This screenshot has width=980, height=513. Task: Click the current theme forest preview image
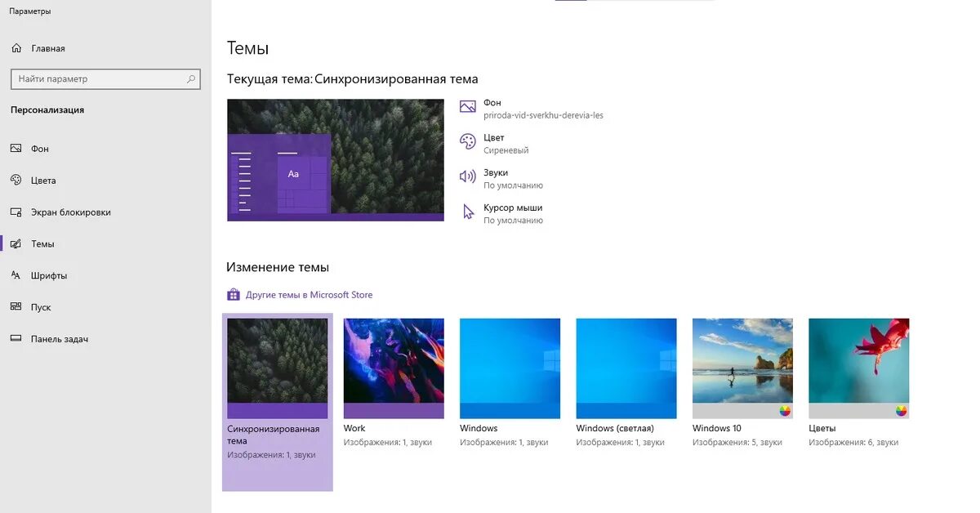tap(336, 160)
